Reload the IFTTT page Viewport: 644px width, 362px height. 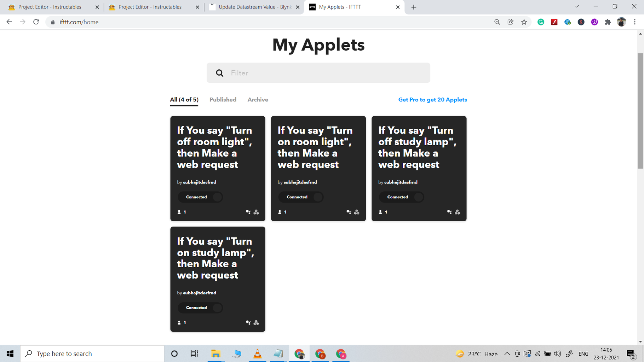[36, 22]
